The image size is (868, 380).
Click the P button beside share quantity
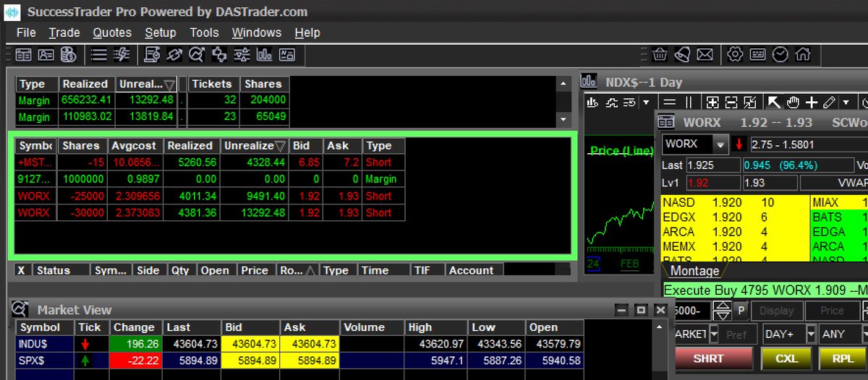point(741,311)
